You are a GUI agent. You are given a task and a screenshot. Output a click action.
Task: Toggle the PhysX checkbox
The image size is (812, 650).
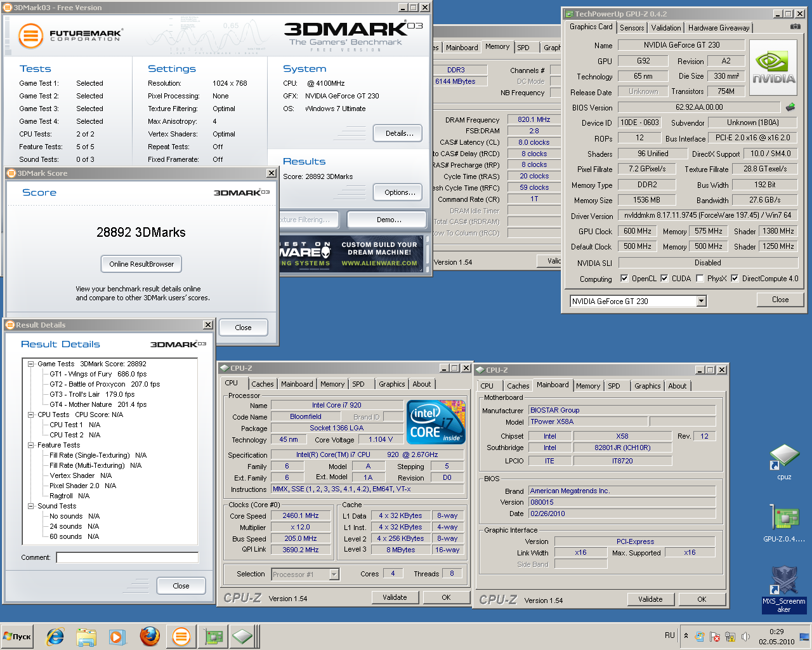pyautogui.click(x=700, y=278)
